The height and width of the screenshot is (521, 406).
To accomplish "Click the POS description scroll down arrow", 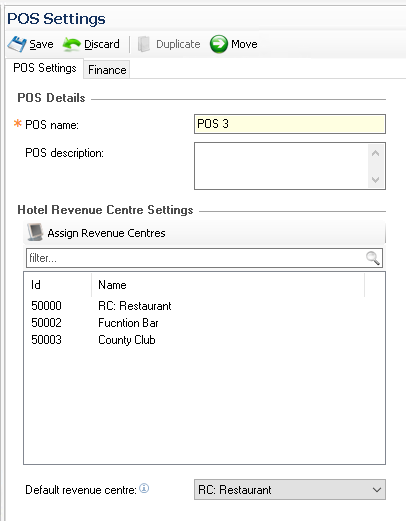I will click(x=376, y=180).
